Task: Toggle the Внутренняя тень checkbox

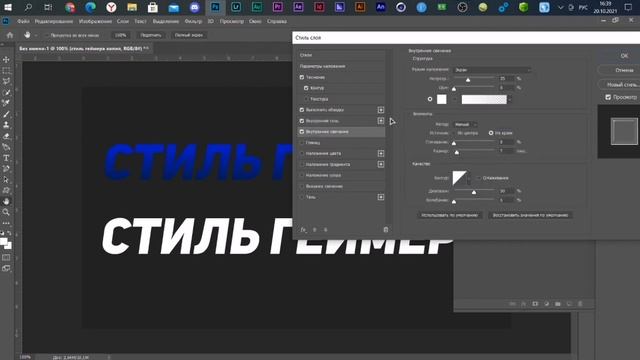Action: (x=302, y=121)
